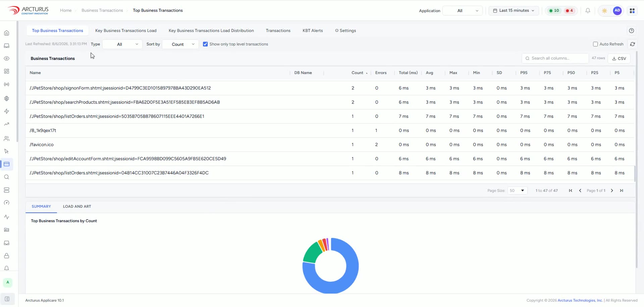
Task: Download table with CSV button
Action: coord(619,58)
